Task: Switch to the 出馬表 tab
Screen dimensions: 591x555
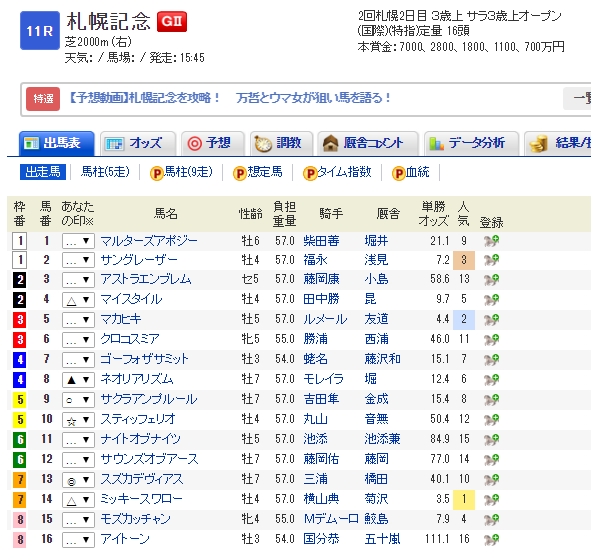Action: click(x=57, y=143)
